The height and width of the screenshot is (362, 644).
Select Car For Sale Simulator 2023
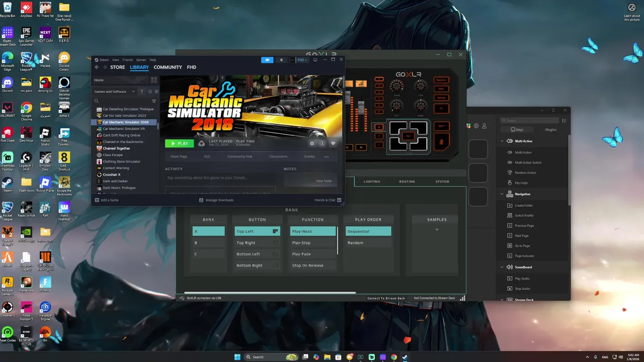coord(124,116)
